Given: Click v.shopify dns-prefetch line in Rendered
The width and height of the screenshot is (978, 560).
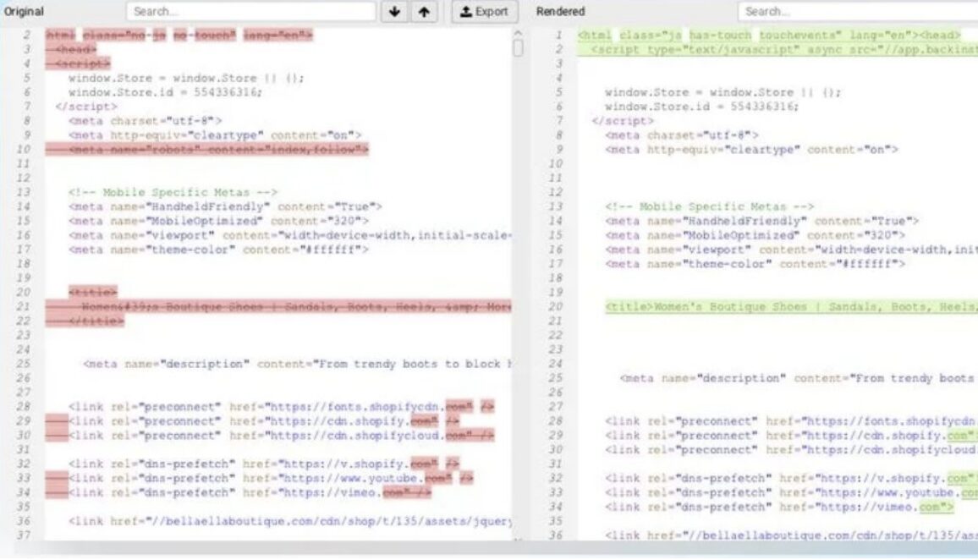Looking at the screenshot, I should [791, 479].
